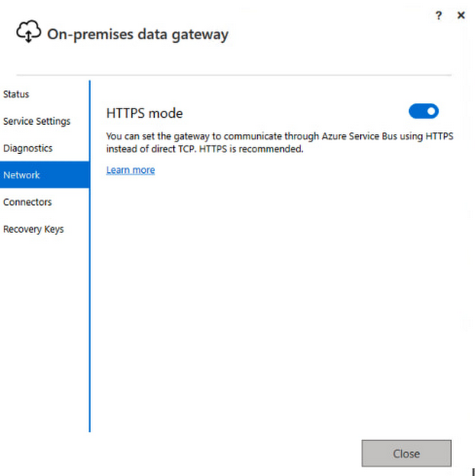The width and height of the screenshot is (475, 476).
Task: Show the Connectors page
Action: [27, 202]
